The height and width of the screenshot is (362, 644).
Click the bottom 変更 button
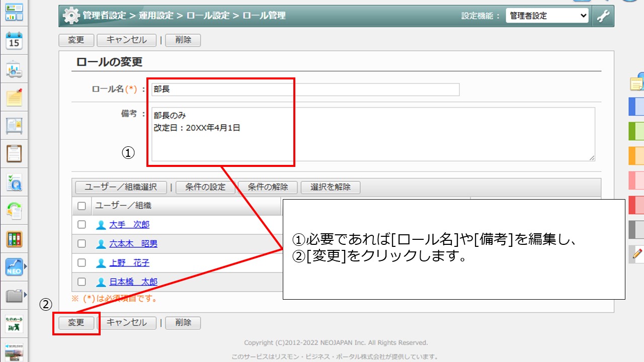[76, 323]
